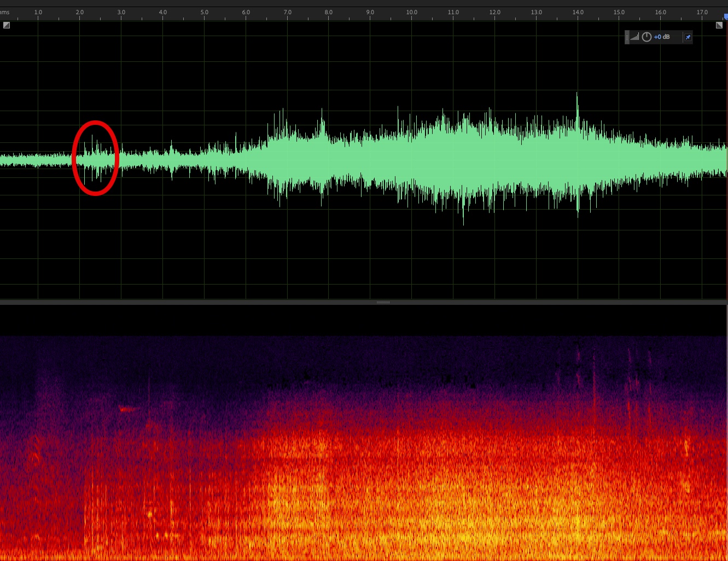
Task: Click the 8.0 mark on time ruler
Action: [x=329, y=12]
